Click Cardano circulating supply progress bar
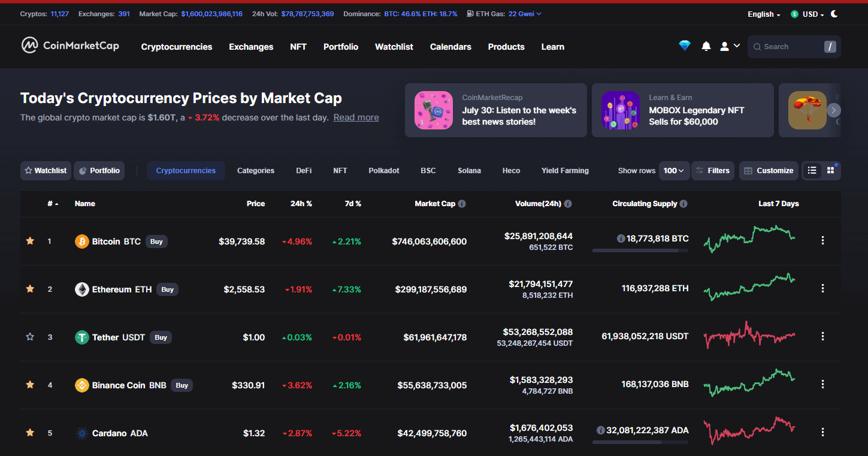The height and width of the screenshot is (456, 868). 640,442
